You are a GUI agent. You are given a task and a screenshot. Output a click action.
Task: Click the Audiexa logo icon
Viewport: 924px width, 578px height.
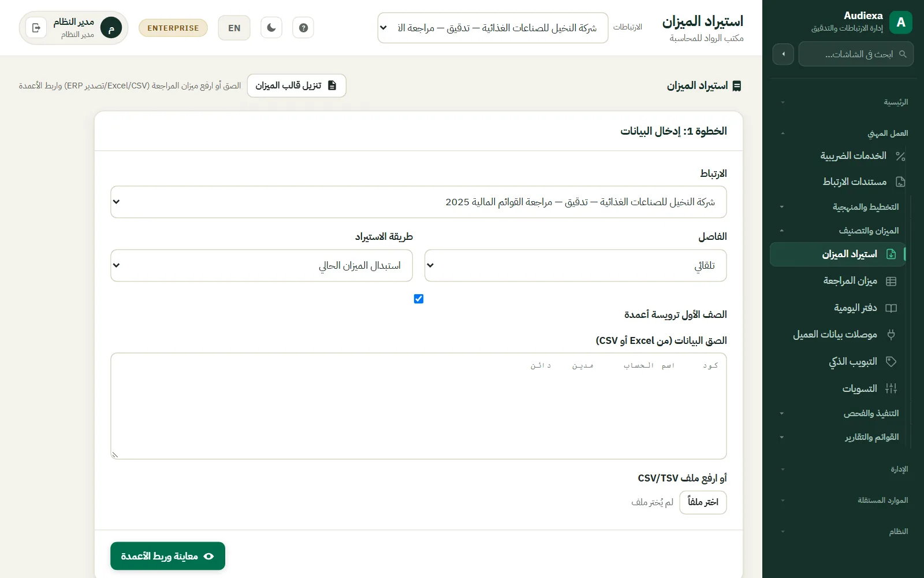(901, 23)
